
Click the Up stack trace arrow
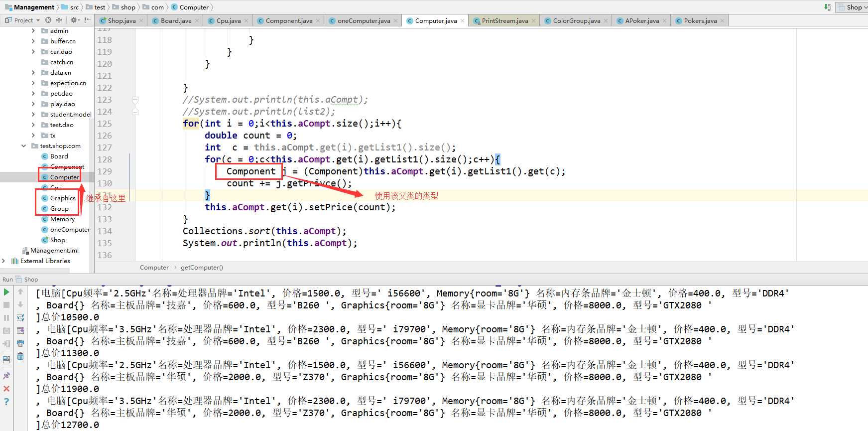pos(20,292)
